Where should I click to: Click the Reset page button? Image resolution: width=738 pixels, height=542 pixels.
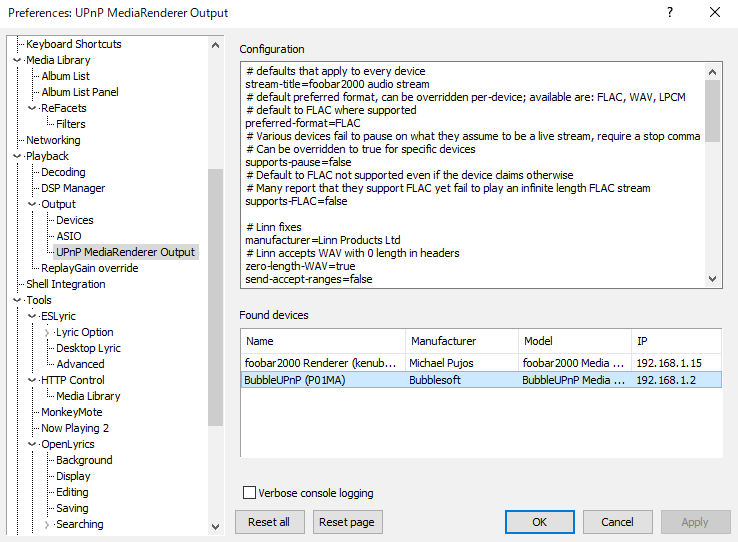click(x=347, y=522)
